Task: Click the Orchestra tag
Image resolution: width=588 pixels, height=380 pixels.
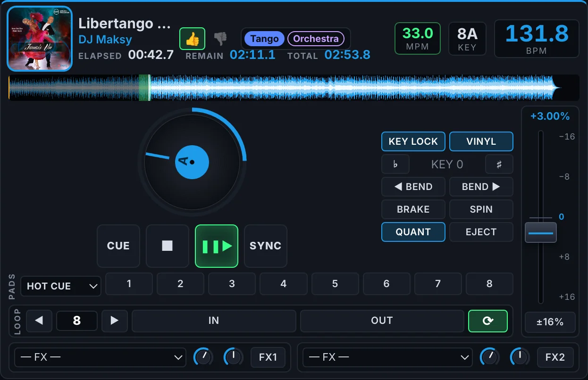Action: [316, 39]
